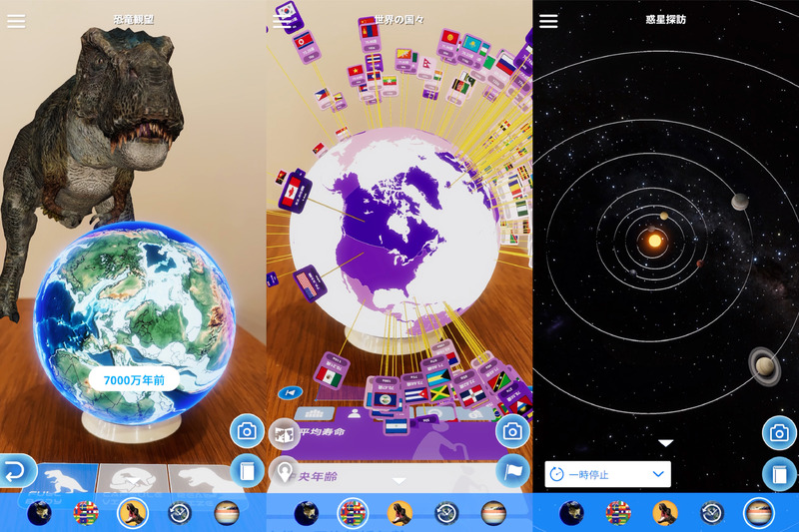
Task: Tap the 7000万年前 label on the globe
Action: pos(133,380)
